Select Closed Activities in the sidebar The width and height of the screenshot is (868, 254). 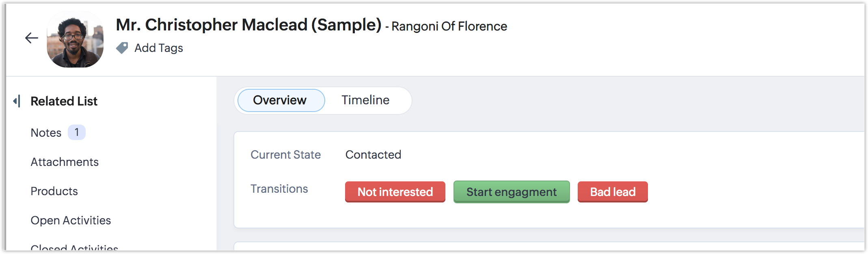(74, 247)
